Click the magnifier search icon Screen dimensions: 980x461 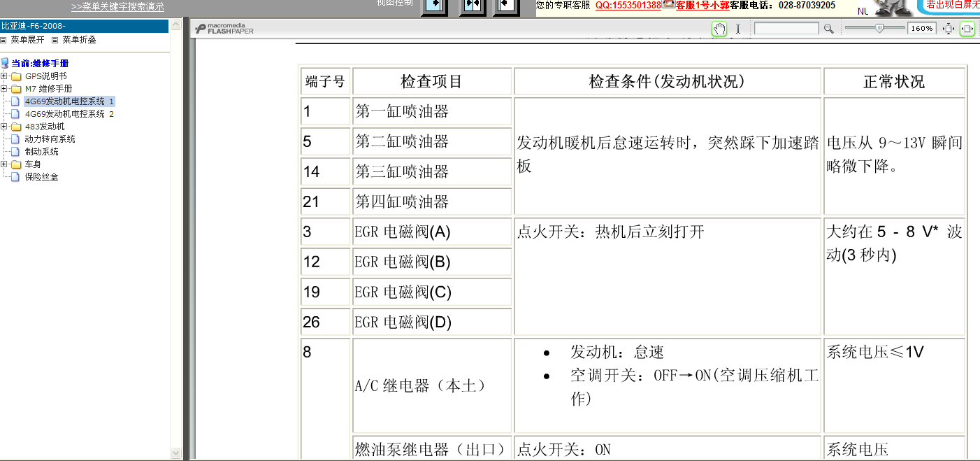[x=828, y=29]
